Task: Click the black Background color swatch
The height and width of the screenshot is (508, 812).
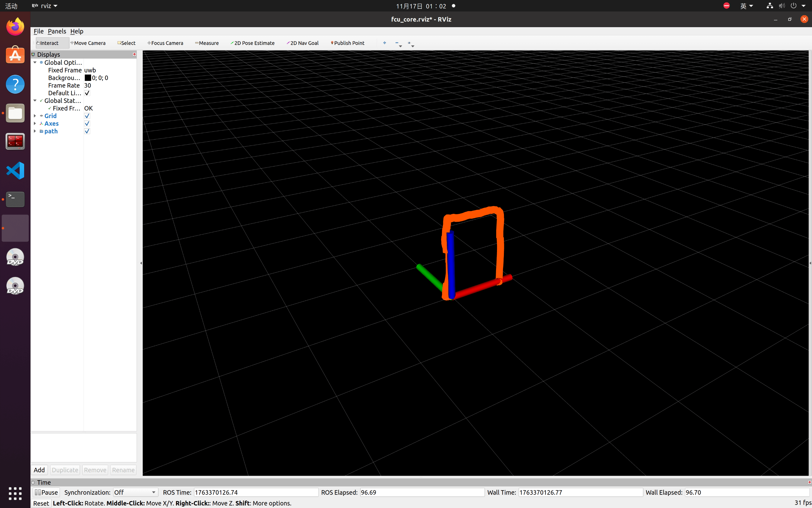Action: (x=88, y=78)
